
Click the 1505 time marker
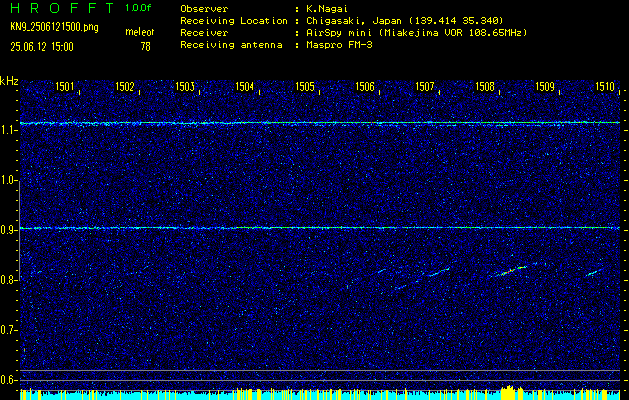click(x=305, y=86)
